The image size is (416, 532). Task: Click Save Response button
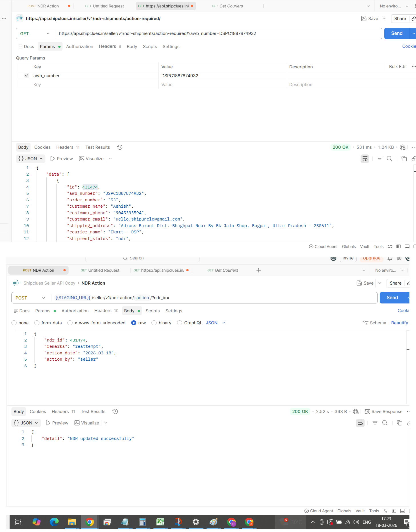point(383,411)
